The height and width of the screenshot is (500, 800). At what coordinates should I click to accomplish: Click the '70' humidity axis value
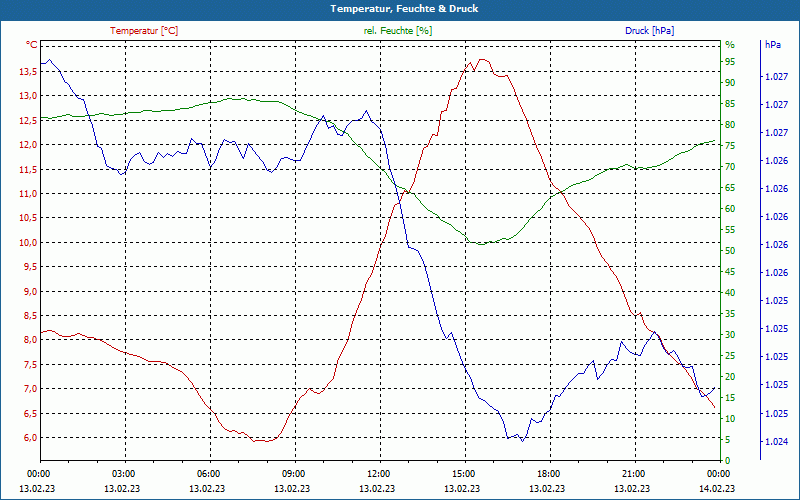pyautogui.click(x=730, y=167)
